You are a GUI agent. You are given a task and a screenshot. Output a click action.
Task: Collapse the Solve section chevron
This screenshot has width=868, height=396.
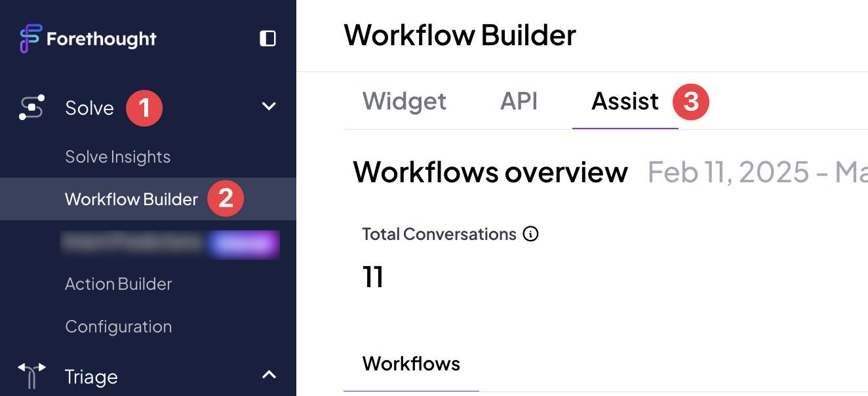tap(269, 106)
